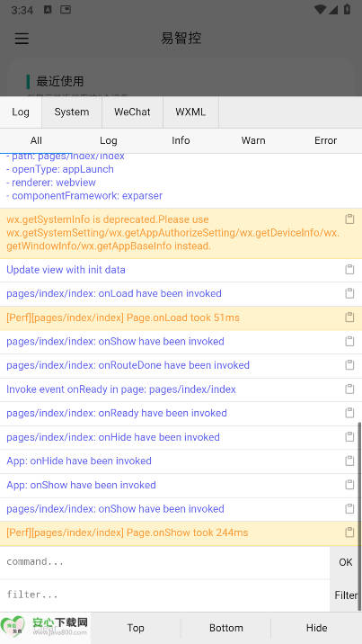Screen dimensions: 362x644
Task: Copy the 'App: onShow have been invoked' log
Action: pos(349,485)
